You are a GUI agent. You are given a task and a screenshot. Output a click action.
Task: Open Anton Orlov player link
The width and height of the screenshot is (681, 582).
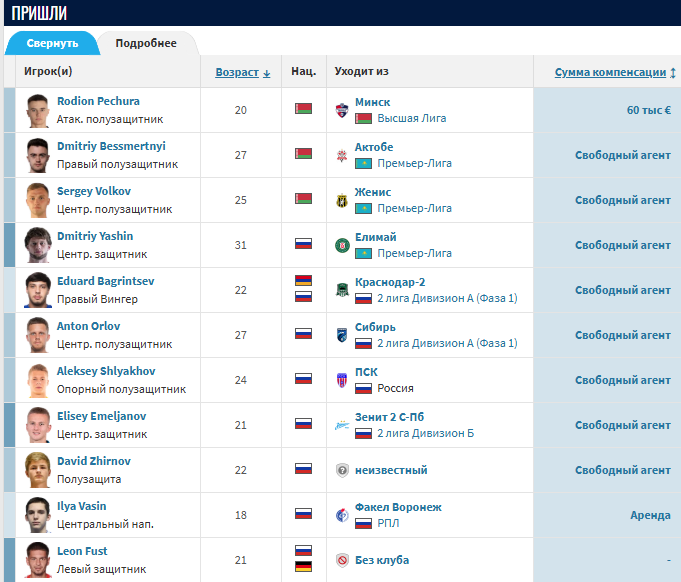pyautogui.click(x=89, y=326)
